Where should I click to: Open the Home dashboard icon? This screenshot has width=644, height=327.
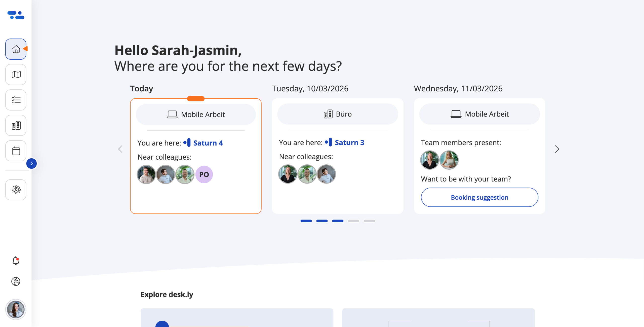(16, 49)
